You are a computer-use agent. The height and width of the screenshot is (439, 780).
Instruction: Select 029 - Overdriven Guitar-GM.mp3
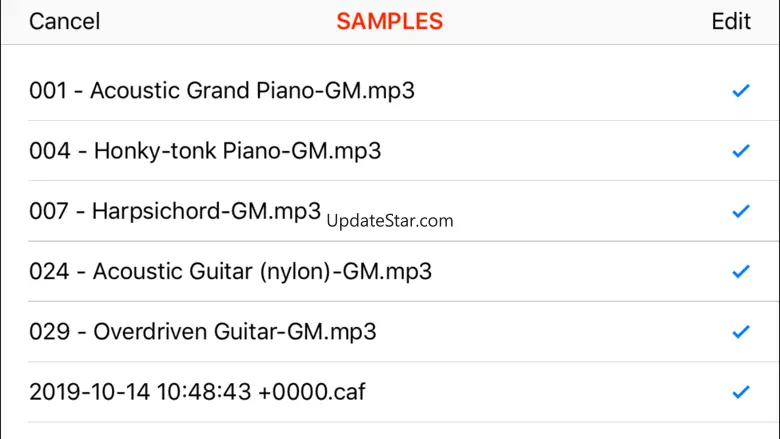[x=203, y=331]
